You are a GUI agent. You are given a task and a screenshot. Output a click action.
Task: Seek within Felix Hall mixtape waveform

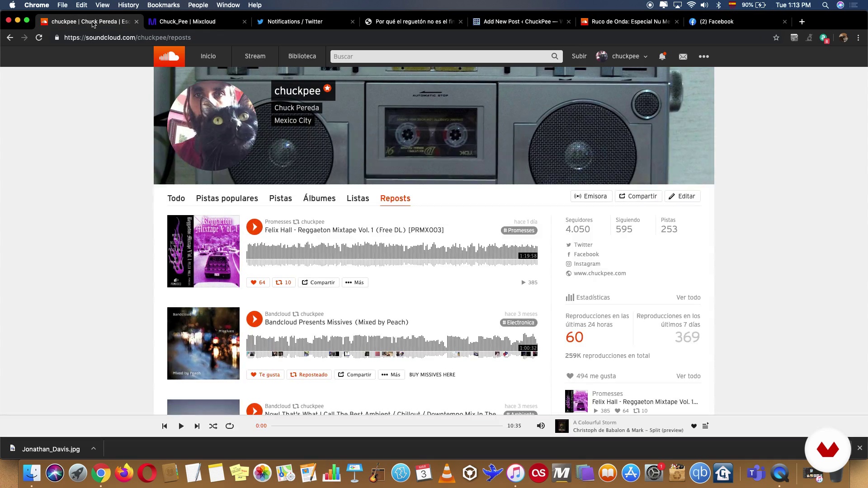pos(392,254)
